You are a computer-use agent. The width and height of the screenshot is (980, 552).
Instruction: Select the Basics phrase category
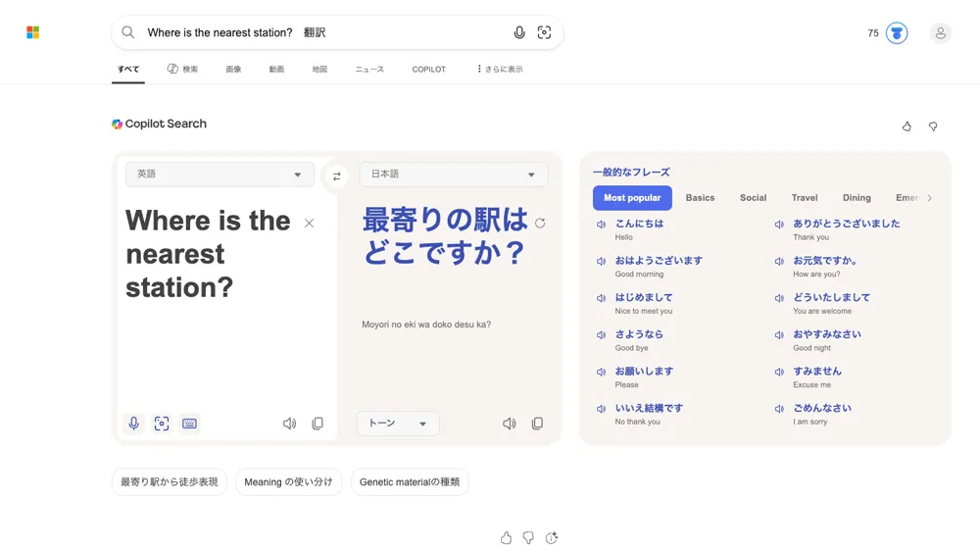pyautogui.click(x=700, y=197)
